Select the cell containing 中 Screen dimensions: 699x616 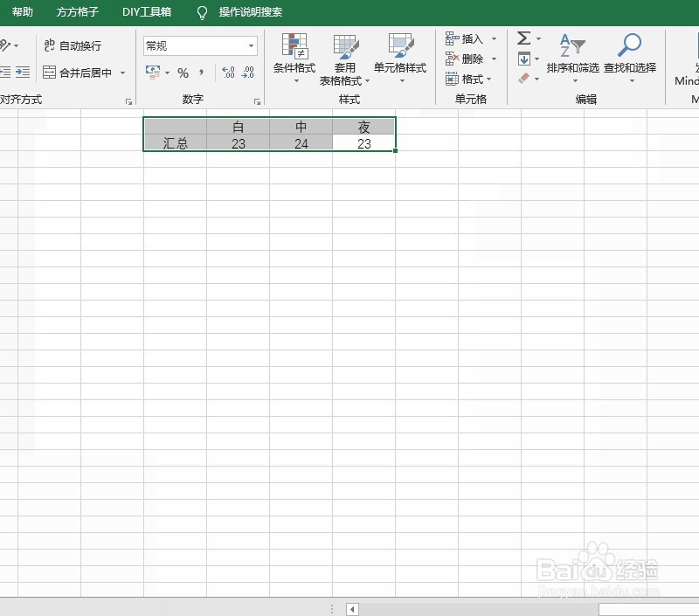(301, 127)
